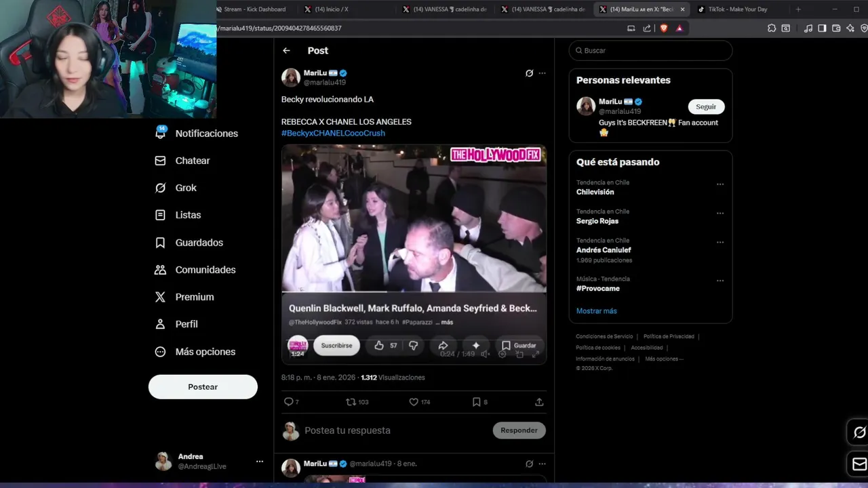Enter fullscreen on the video
868x488 pixels.
pyautogui.click(x=536, y=354)
